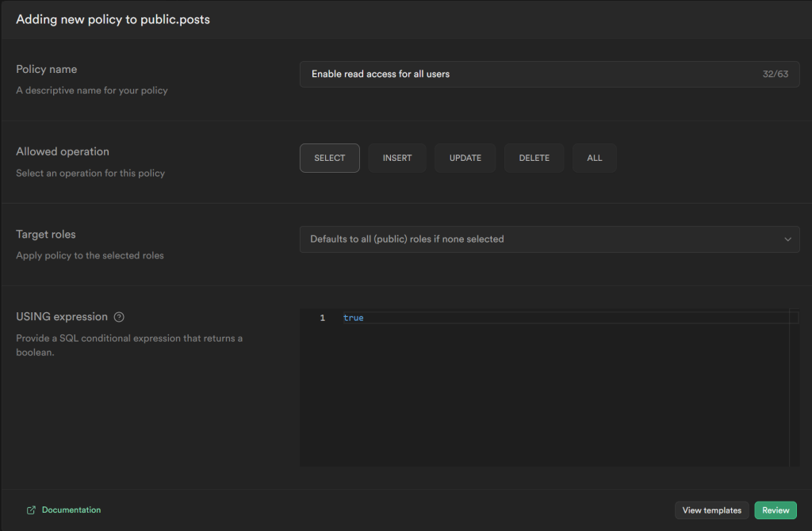Image resolution: width=812 pixels, height=531 pixels.
Task: Click the 'Policy name' label
Action: [47, 70]
